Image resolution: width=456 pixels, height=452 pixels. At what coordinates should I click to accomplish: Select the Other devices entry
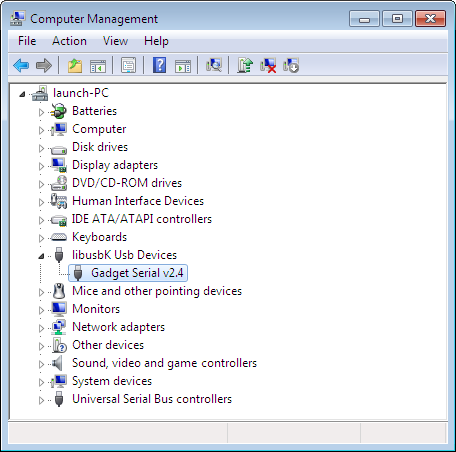(x=108, y=345)
